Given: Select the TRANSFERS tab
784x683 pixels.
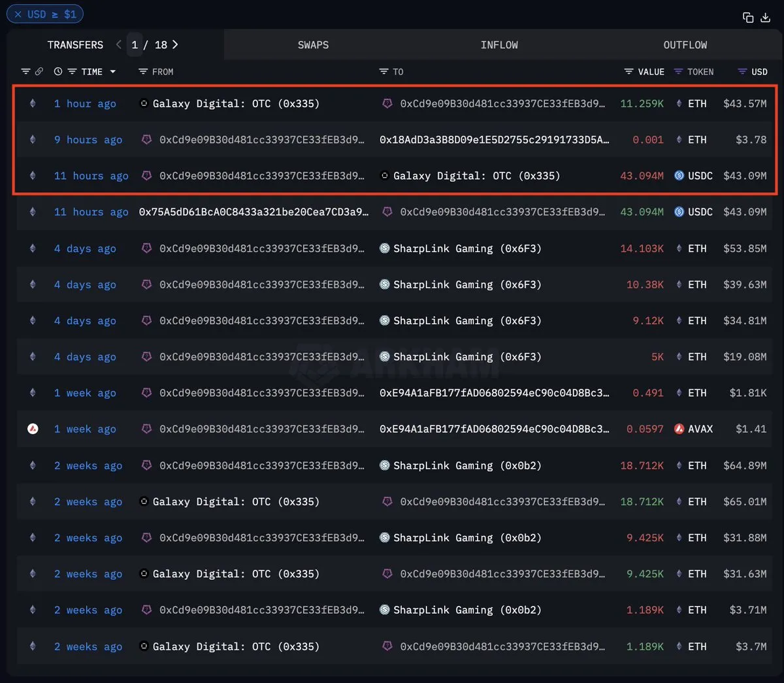Looking at the screenshot, I should coord(75,44).
